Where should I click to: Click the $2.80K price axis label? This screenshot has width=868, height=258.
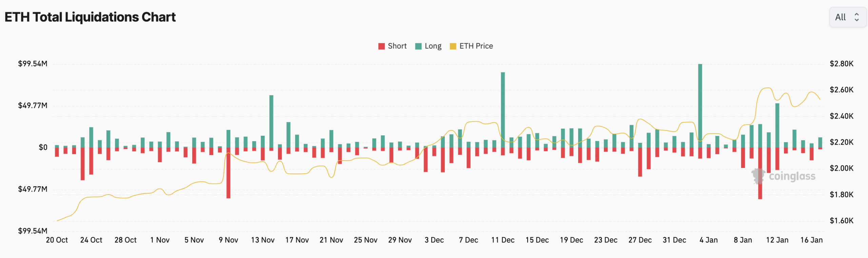[x=841, y=64]
